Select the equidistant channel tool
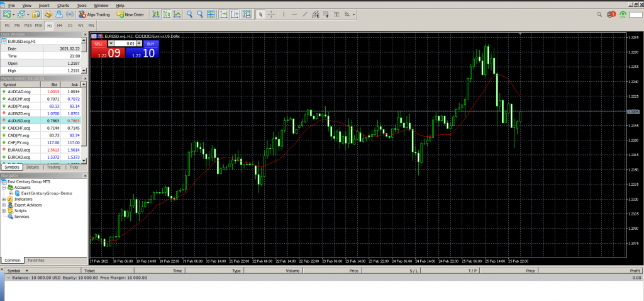 (316, 14)
